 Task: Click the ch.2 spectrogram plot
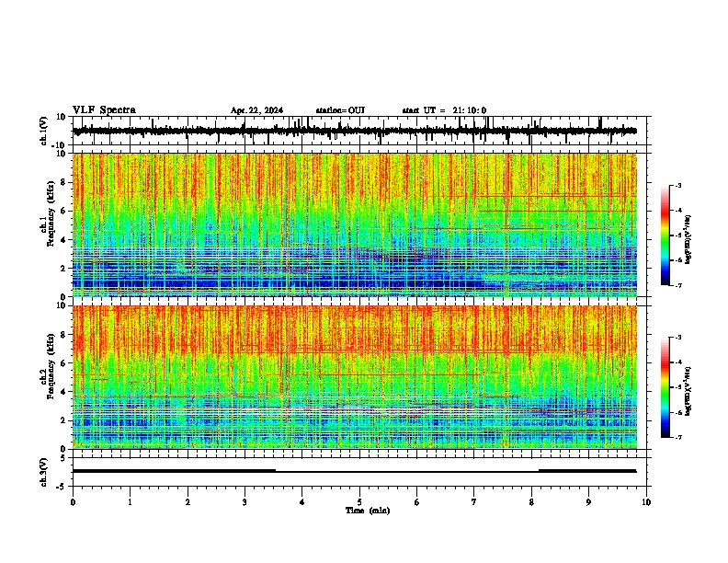355,377
